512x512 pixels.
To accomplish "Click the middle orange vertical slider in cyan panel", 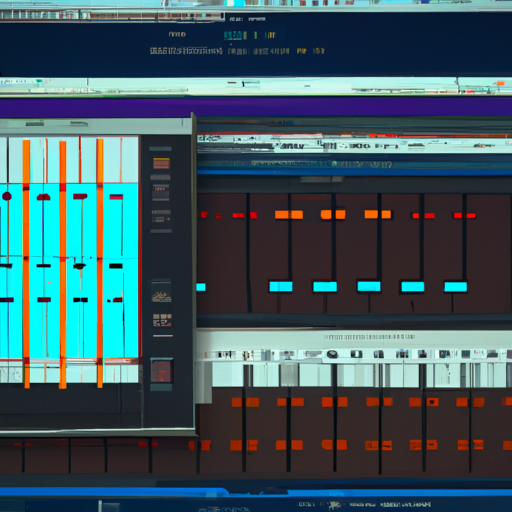I will pyautogui.click(x=63, y=264).
